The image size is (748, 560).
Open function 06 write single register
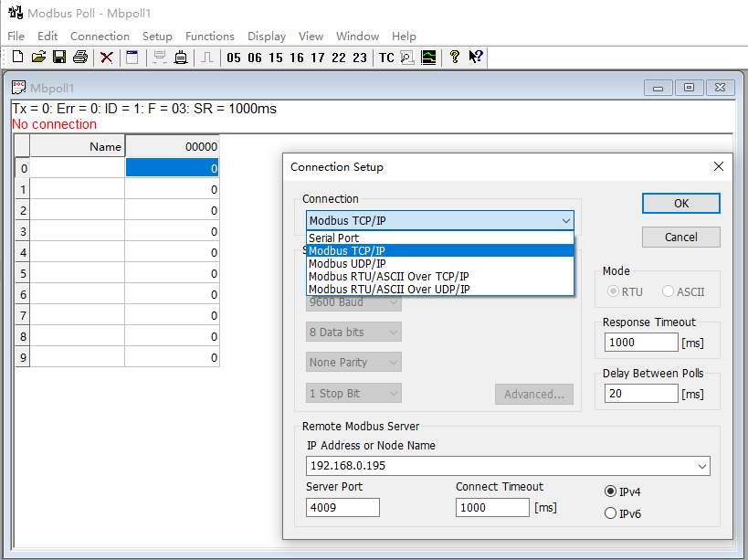click(x=255, y=58)
